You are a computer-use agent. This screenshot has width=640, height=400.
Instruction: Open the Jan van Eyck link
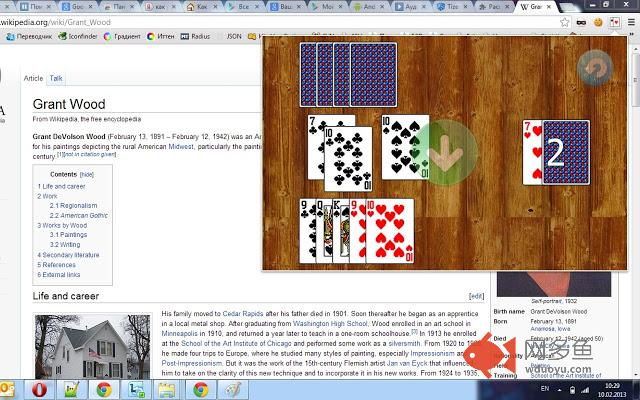pyautogui.click(x=407, y=363)
